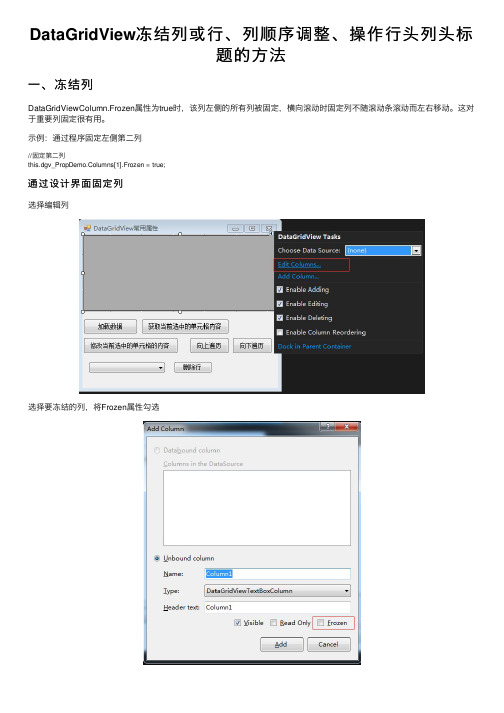Click the Add button in the dialog
The height and width of the screenshot is (713, 504).
tap(282, 644)
